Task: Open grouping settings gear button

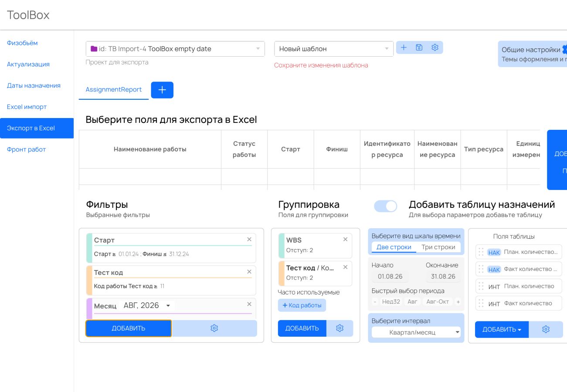Action: pos(340,328)
